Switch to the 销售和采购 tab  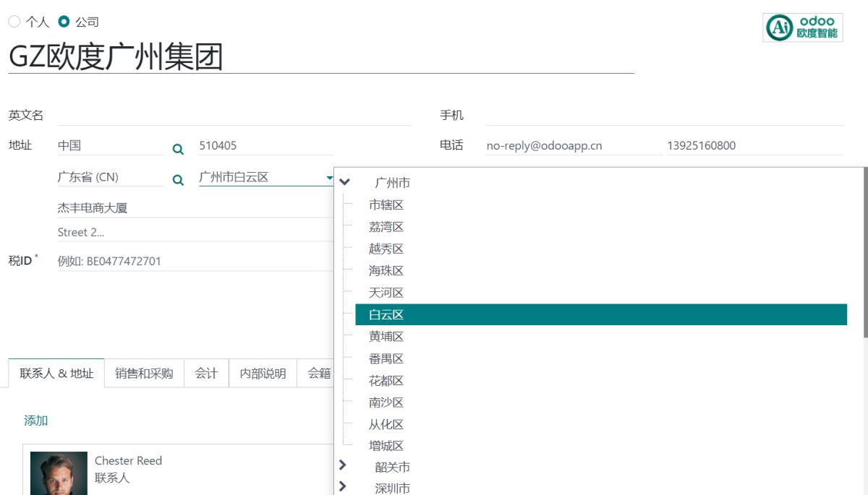click(144, 373)
